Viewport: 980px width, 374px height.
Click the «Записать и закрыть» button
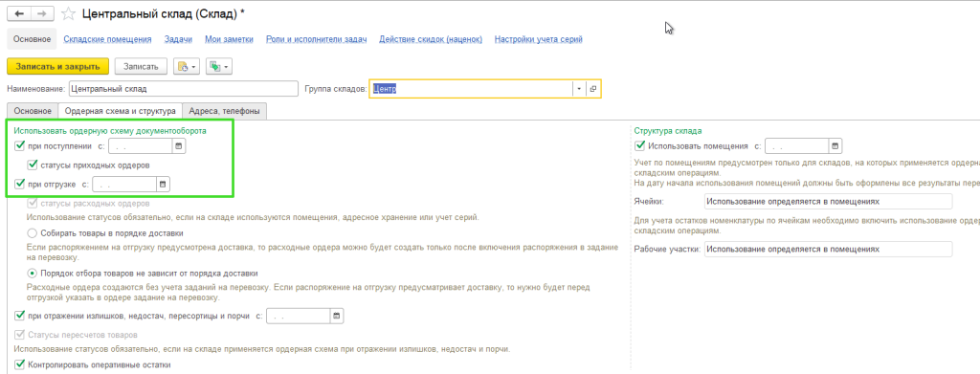click(x=58, y=66)
